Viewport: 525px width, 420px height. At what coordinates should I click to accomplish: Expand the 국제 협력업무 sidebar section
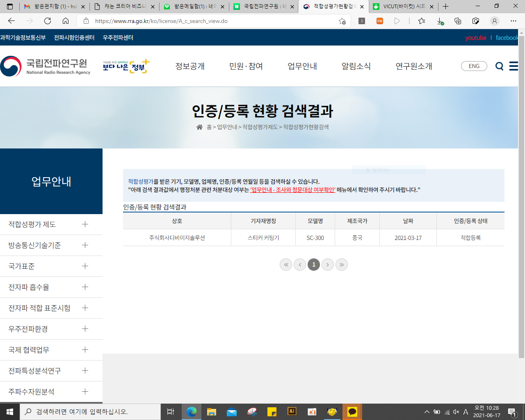[85, 350]
